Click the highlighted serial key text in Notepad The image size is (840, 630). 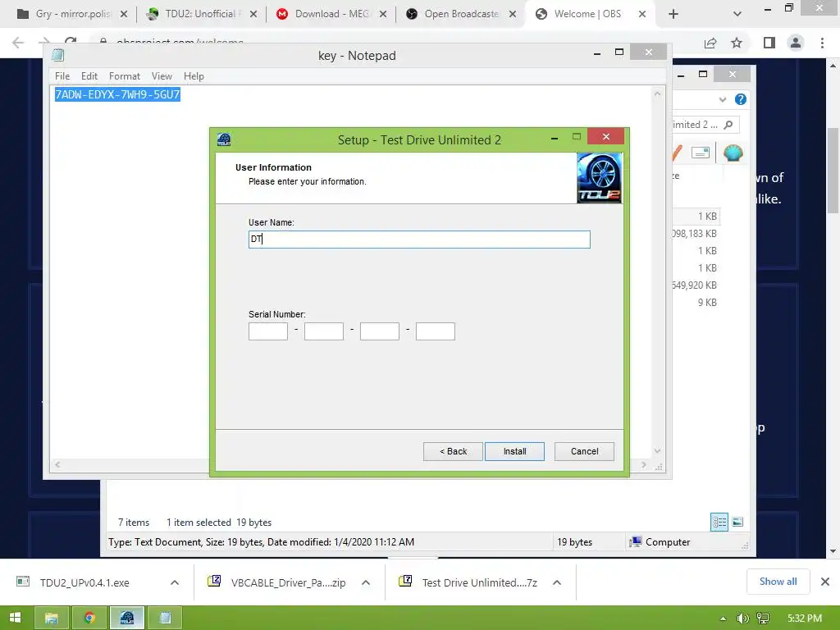tap(117, 94)
